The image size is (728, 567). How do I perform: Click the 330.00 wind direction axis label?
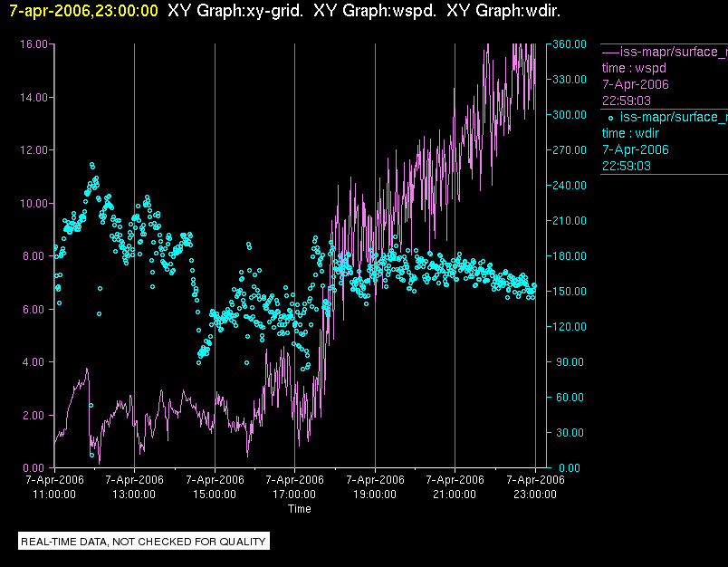click(x=570, y=80)
